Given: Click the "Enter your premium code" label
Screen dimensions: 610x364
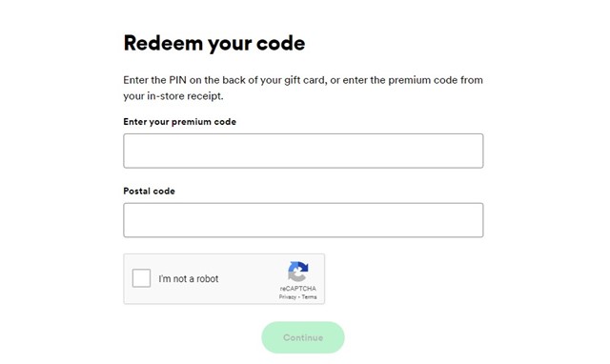Looking at the screenshot, I should [x=180, y=122].
